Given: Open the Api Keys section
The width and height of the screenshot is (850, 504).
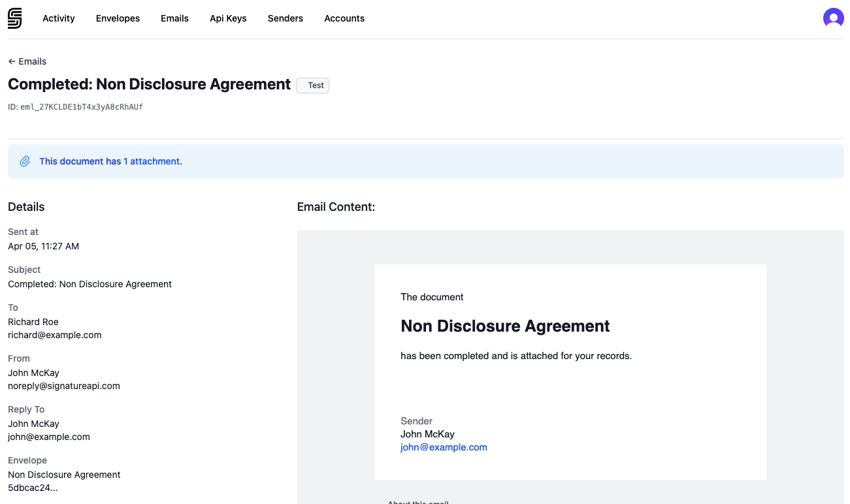Looking at the screenshot, I should 227,18.
